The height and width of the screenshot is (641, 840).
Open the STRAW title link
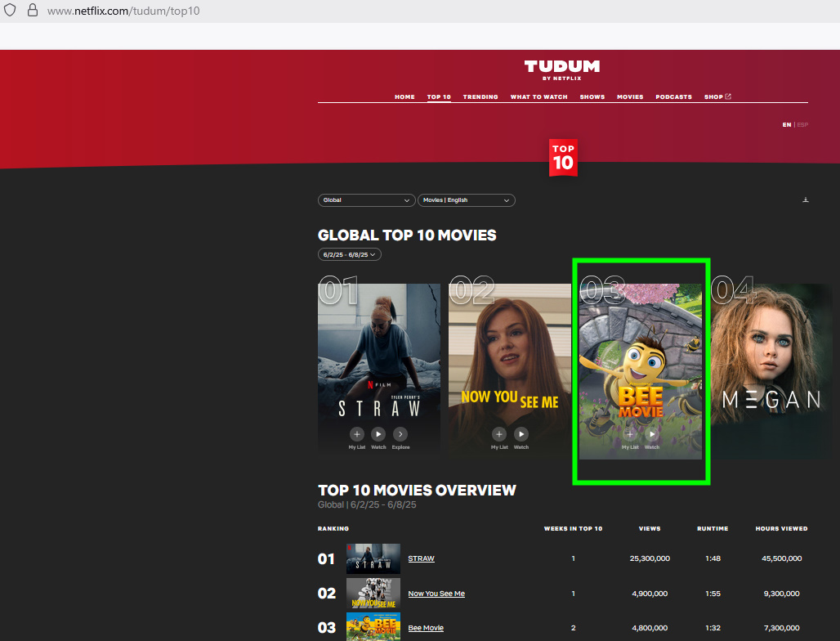[x=421, y=558]
